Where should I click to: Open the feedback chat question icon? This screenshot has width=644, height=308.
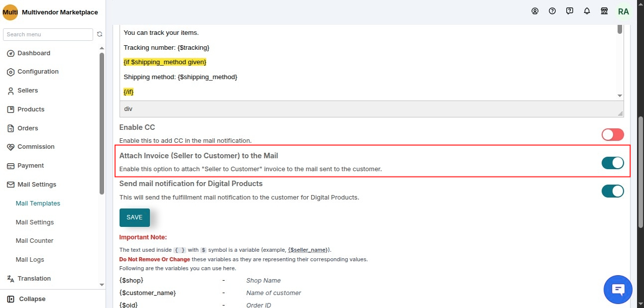point(570,11)
